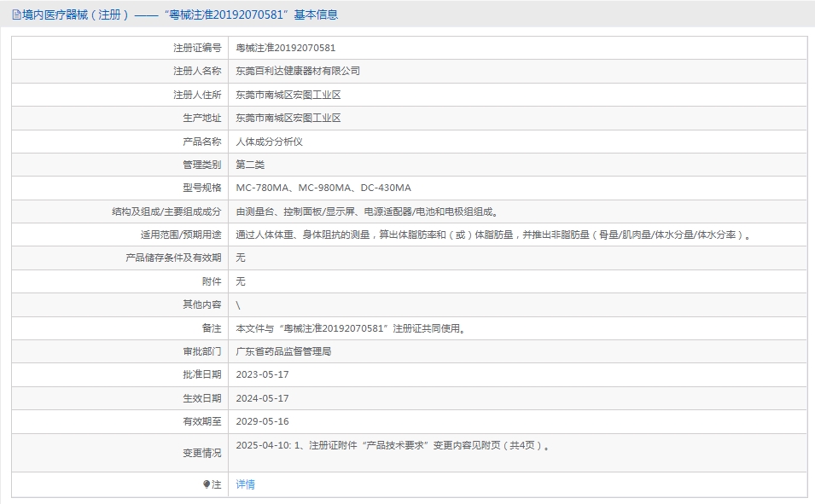Click 无 value in 产品储存条件及有效期 row
The width and height of the screenshot is (815, 504).
pos(241,258)
